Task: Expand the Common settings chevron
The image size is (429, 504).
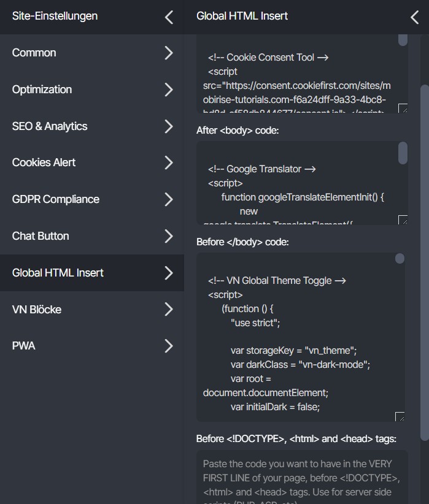Action: [169, 53]
